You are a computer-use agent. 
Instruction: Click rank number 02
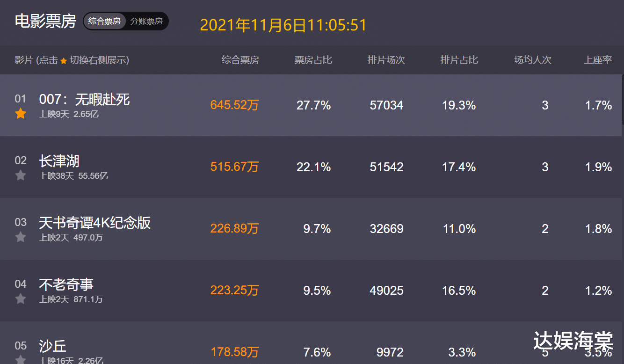coord(21,160)
